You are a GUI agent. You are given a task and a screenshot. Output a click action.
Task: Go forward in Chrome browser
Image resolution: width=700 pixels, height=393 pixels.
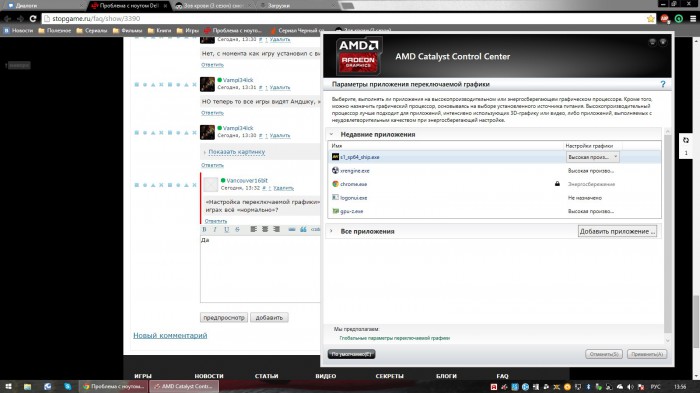pos(20,19)
